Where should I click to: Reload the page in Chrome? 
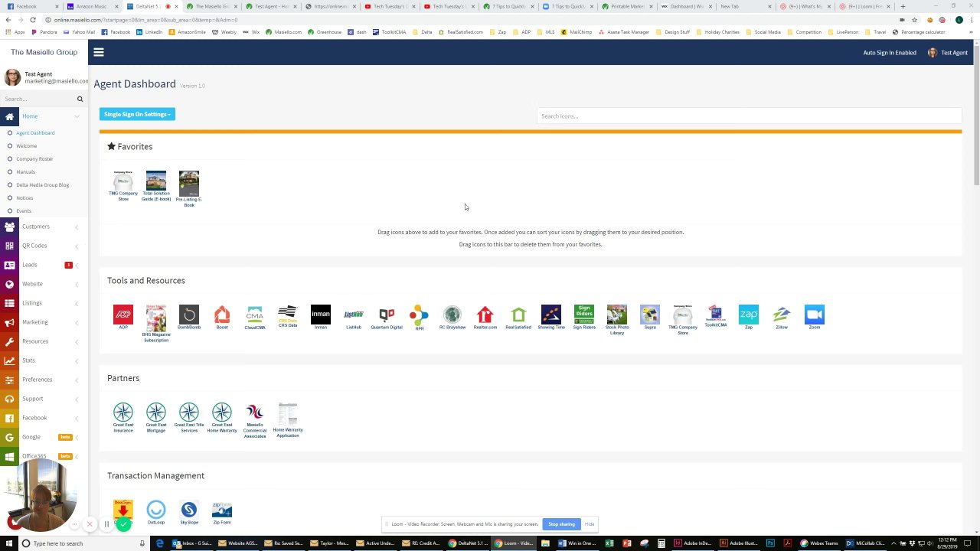click(x=33, y=19)
